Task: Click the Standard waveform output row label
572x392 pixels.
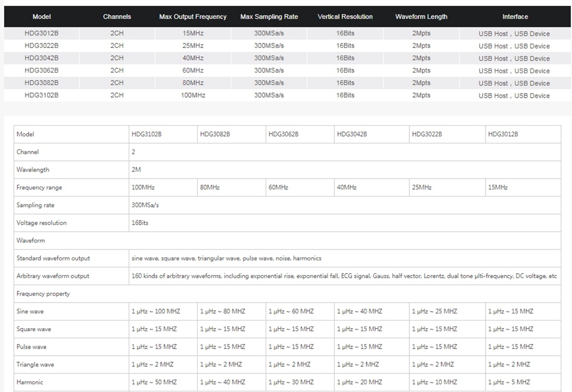Action: 53,259
